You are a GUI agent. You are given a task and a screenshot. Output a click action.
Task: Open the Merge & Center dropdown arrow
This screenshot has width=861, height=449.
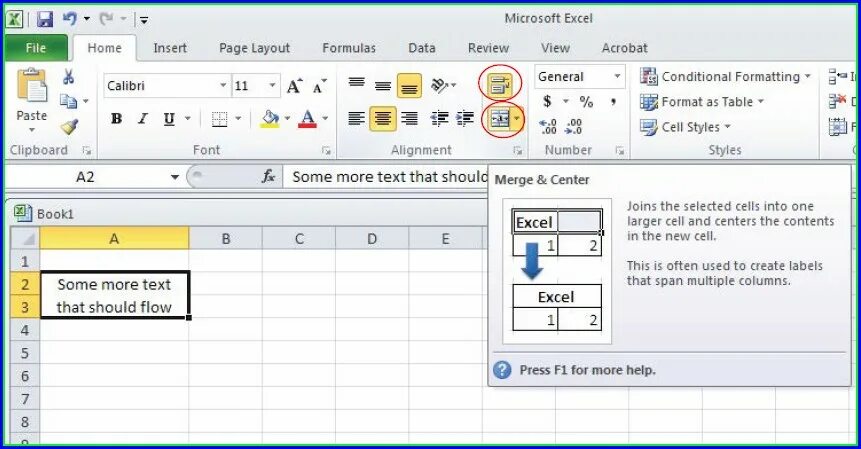coord(517,119)
